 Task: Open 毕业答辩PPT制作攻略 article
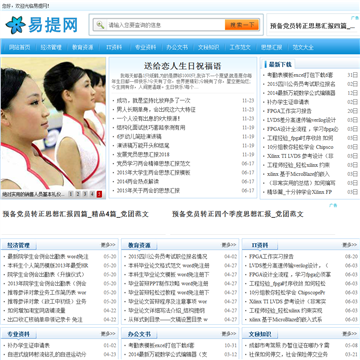pos(168,284)
